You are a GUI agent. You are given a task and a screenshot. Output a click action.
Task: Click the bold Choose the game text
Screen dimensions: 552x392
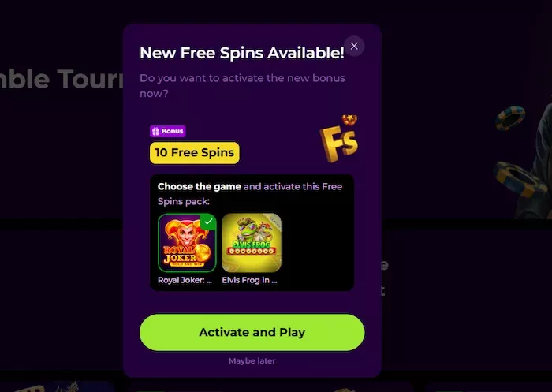[x=200, y=186]
